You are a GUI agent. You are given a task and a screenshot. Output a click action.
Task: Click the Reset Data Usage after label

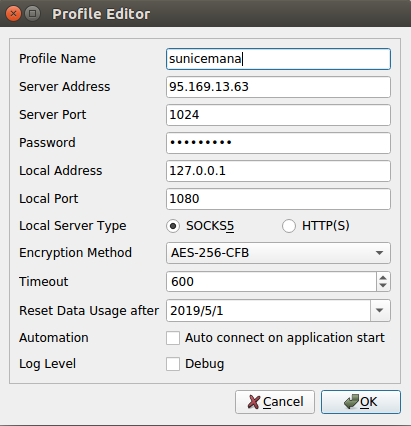coord(89,311)
